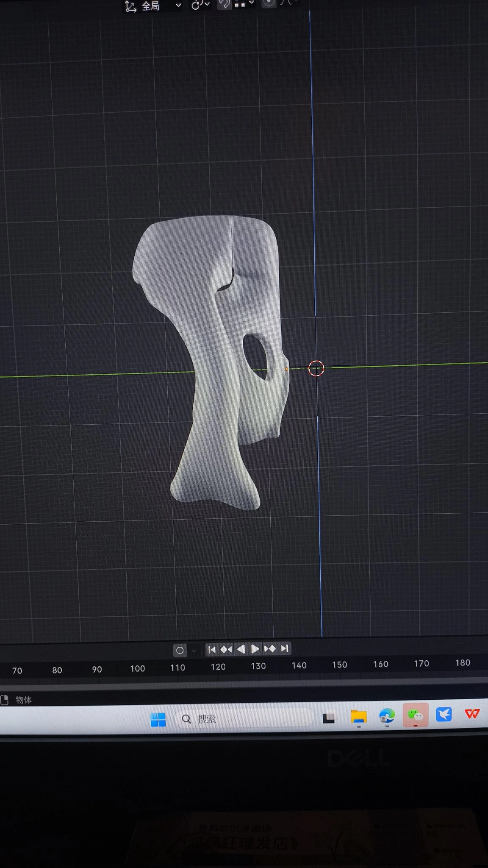This screenshot has width=488, height=868.
Task: Click frame 140 on the timeline
Action: pos(299,665)
